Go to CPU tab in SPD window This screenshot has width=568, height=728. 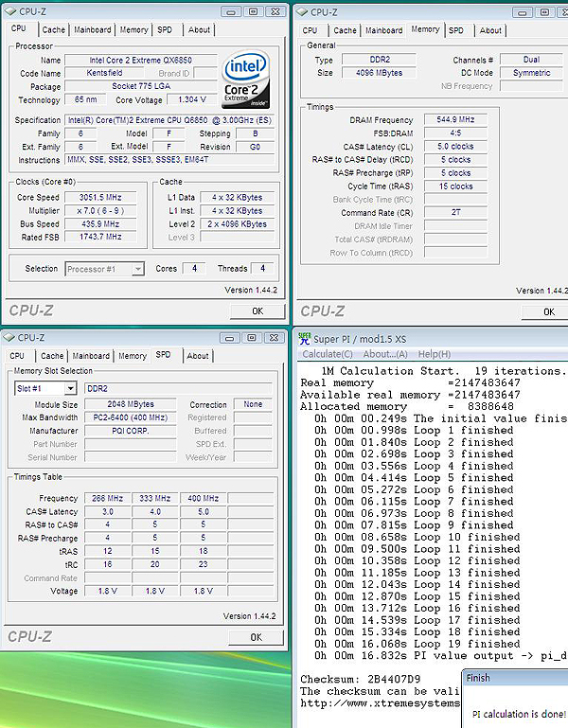coord(17,356)
